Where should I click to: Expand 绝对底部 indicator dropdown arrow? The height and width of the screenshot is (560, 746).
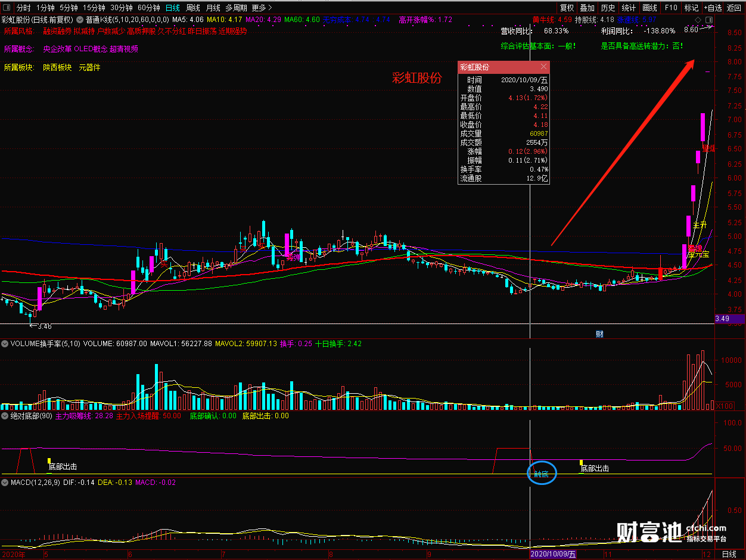click(x=5, y=416)
